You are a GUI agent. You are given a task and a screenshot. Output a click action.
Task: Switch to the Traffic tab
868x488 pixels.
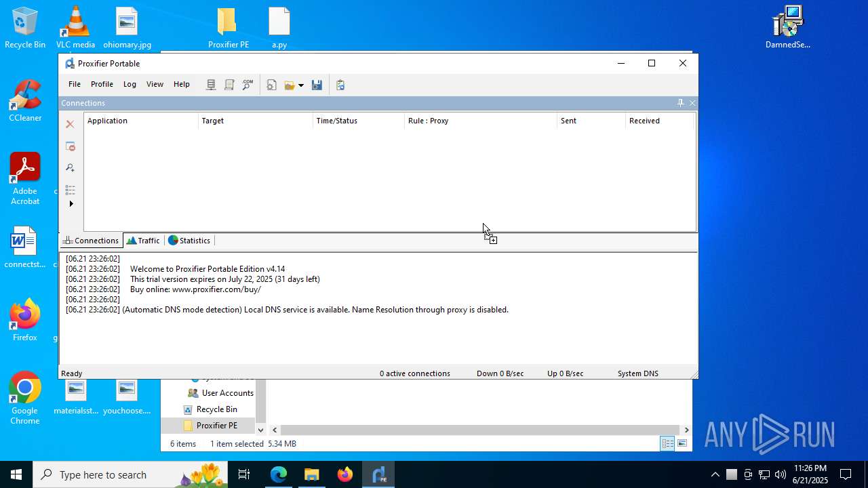143,241
